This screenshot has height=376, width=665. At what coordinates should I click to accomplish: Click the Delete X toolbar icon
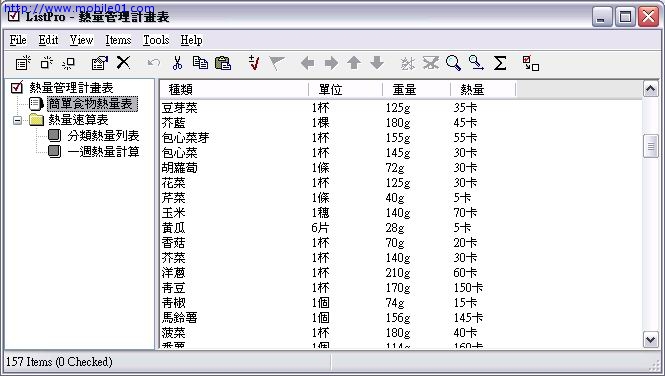tap(123, 63)
